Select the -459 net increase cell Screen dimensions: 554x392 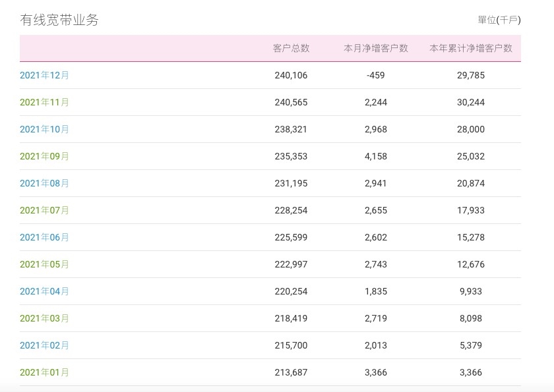pyautogui.click(x=376, y=75)
